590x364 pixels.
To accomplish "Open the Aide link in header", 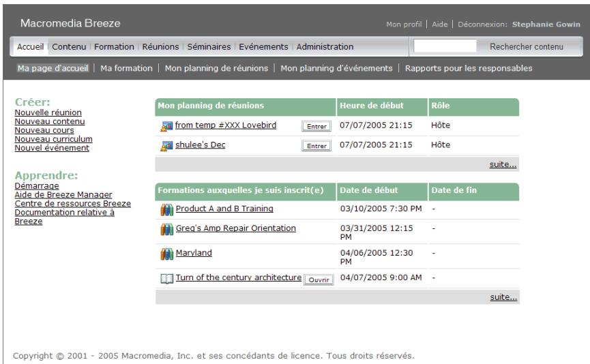I will (x=439, y=24).
